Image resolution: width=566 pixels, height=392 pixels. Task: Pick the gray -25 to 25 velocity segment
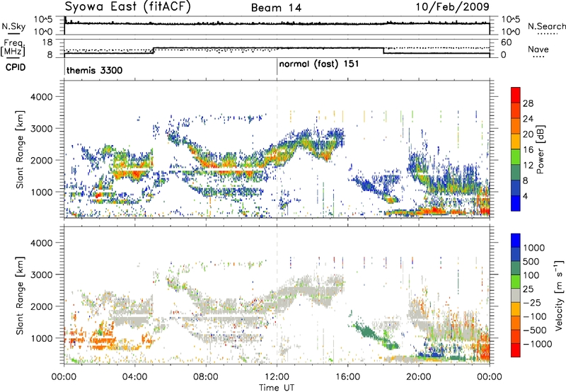coord(516,295)
